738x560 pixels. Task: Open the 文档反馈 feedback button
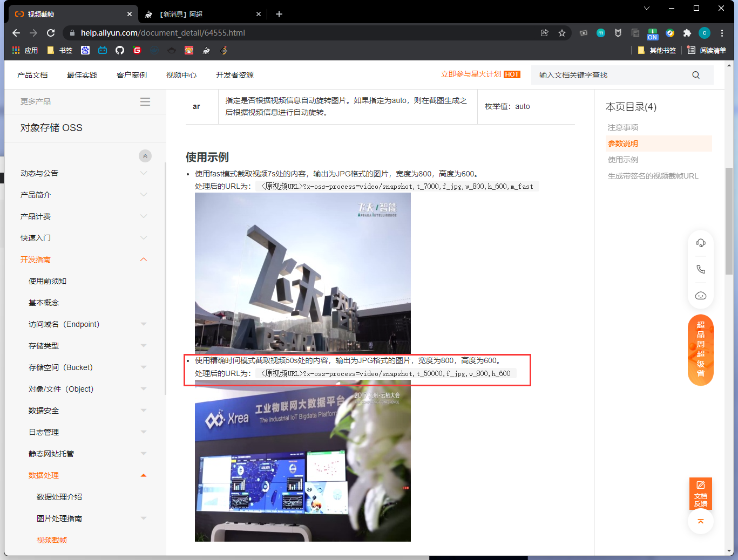pos(700,493)
